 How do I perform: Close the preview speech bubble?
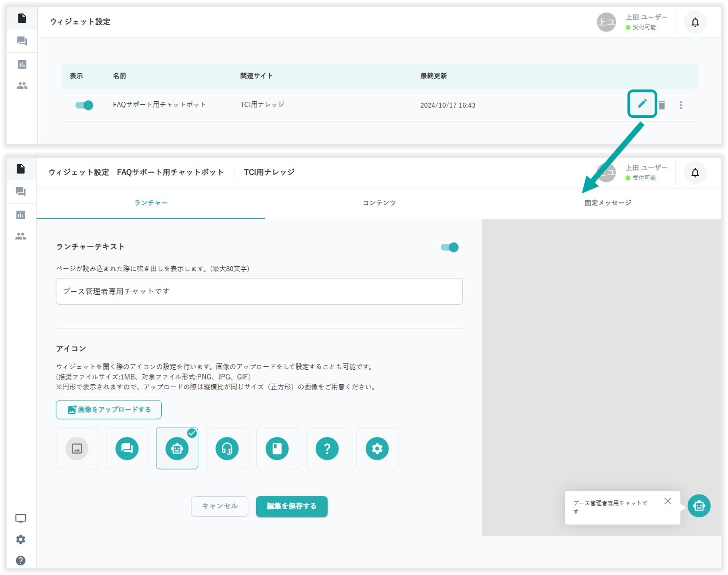point(668,501)
